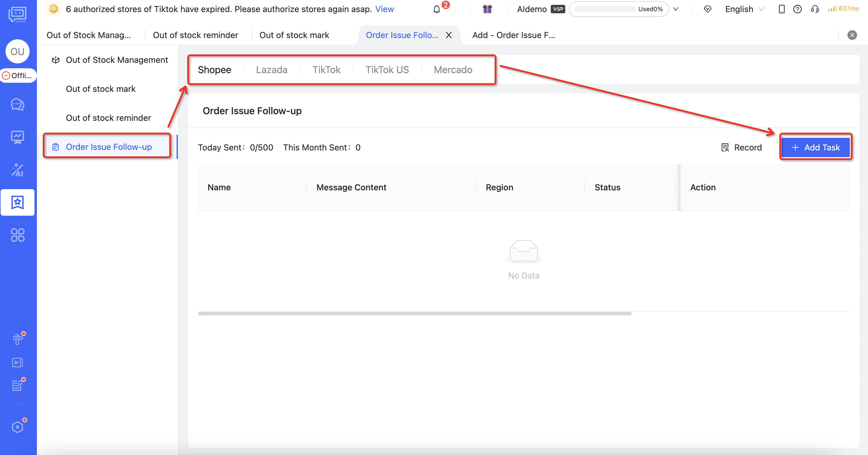Open the Record button

[741, 147]
